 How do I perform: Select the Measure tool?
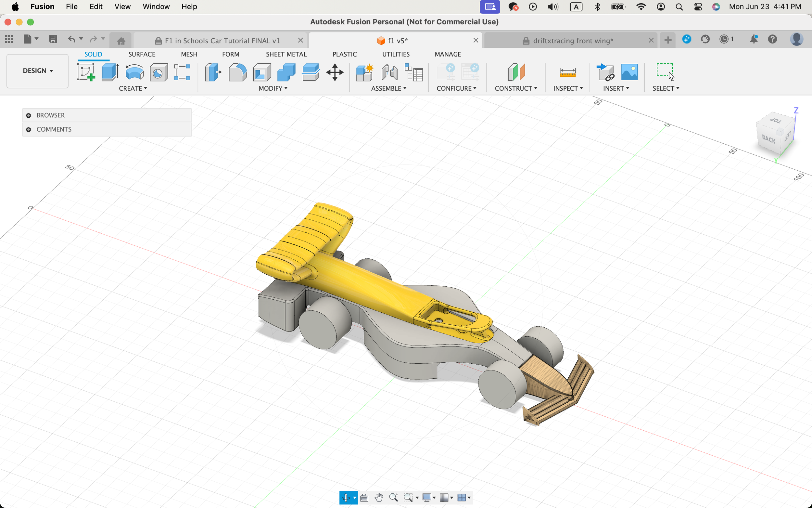(x=568, y=72)
